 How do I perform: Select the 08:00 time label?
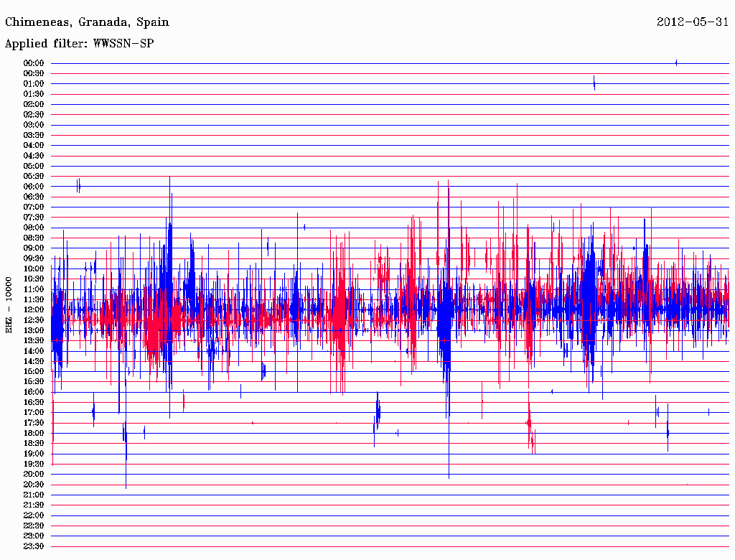[33, 228]
